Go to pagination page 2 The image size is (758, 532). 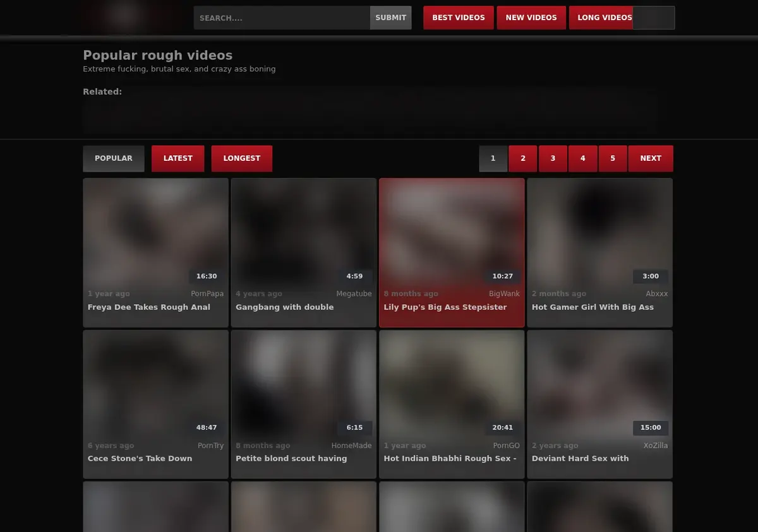(523, 158)
